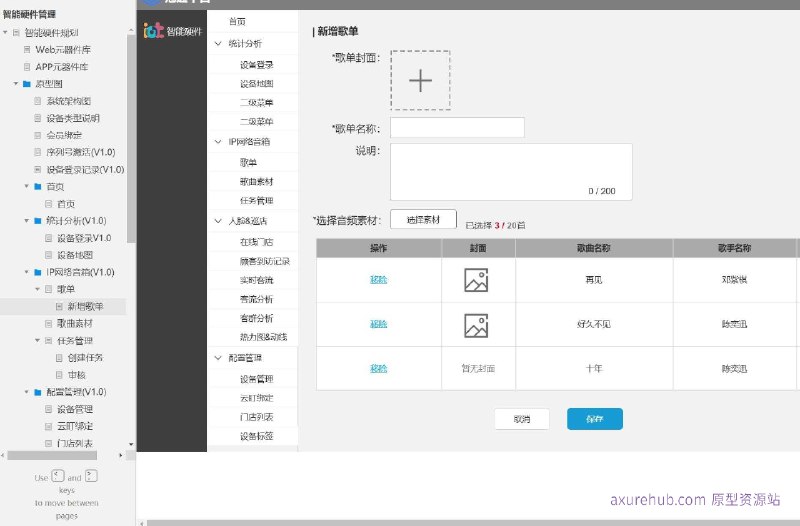Click the 封面 column header
The width and height of the screenshot is (800, 526).
[478, 248]
